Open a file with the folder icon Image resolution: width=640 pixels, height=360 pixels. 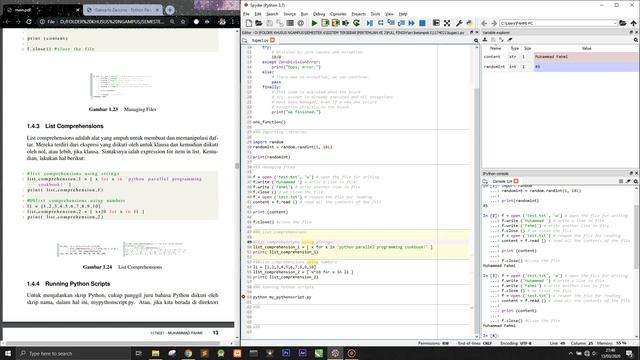coord(259,23)
